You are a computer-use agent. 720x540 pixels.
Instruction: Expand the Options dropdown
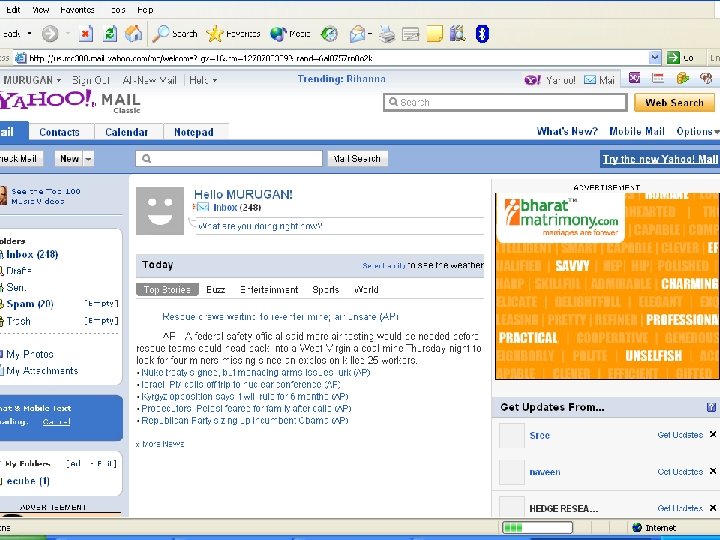(716, 132)
